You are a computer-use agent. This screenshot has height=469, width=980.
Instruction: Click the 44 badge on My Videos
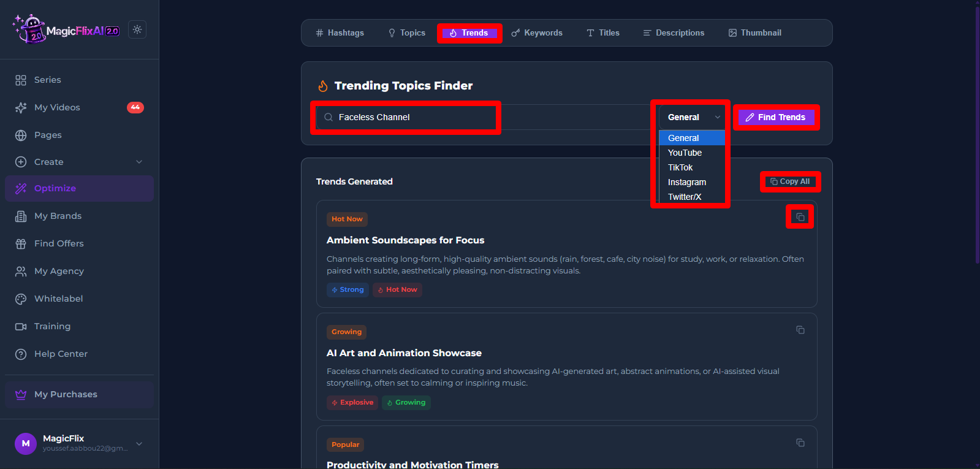pos(135,107)
